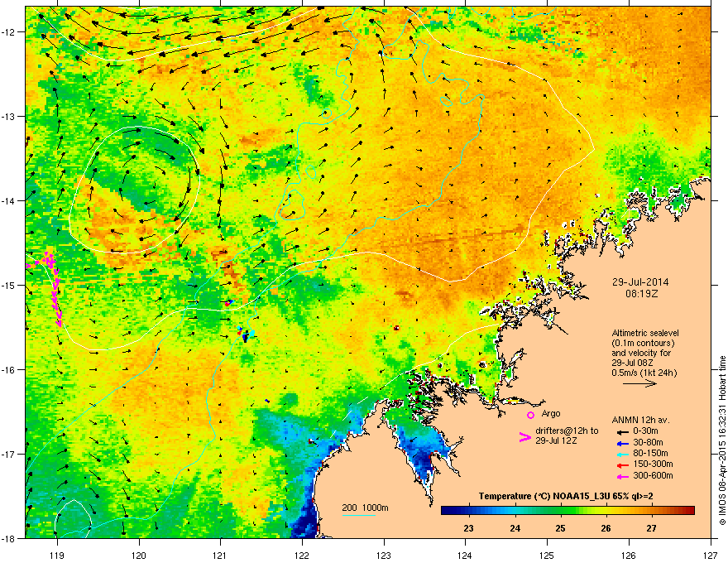Click the longitude axis label 121
Screen dimensions: 728x563
point(220,556)
